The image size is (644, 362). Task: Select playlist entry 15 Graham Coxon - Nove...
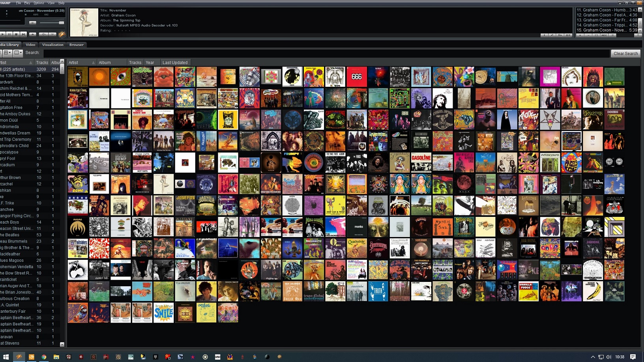[607, 30]
